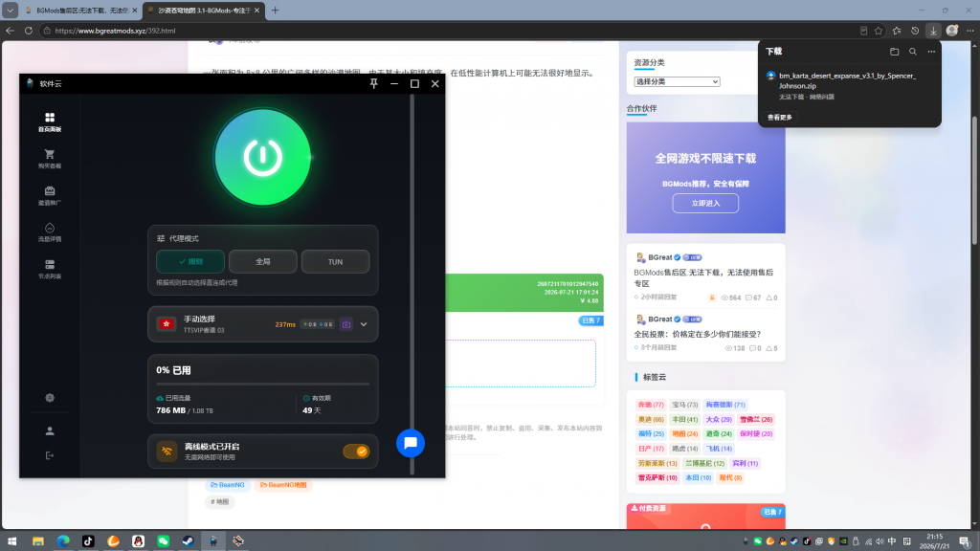Open the BGMods售后区 post link
This screenshot has height=551, width=980.
[x=703, y=278]
